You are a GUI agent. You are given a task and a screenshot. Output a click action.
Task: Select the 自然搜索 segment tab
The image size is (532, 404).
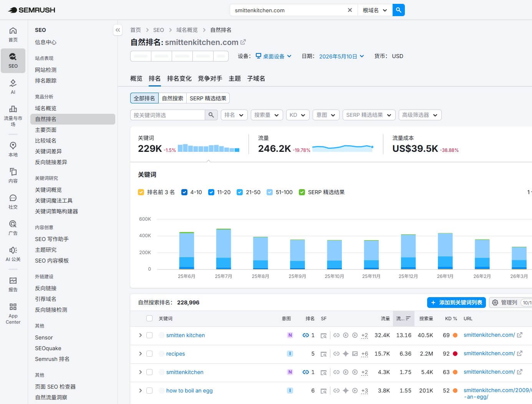click(172, 98)
